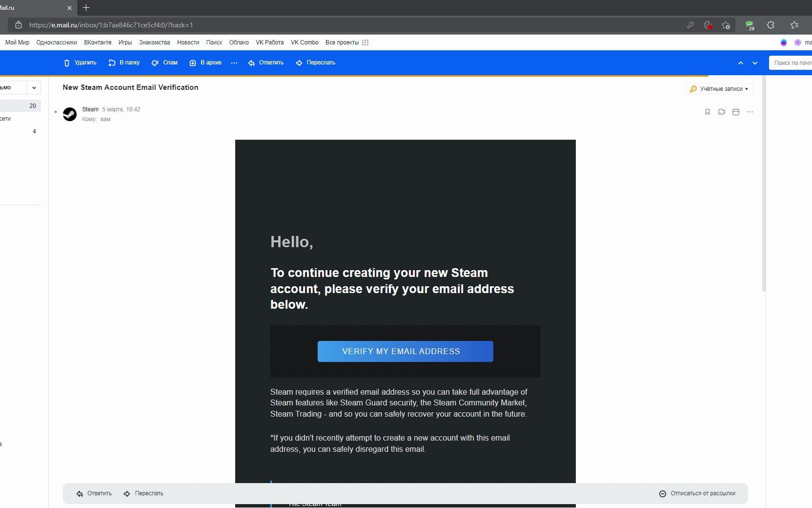This screenshot has height=508, width=812.
Task: Open saved passwords key icon in address bar
Action: (690, 25)
